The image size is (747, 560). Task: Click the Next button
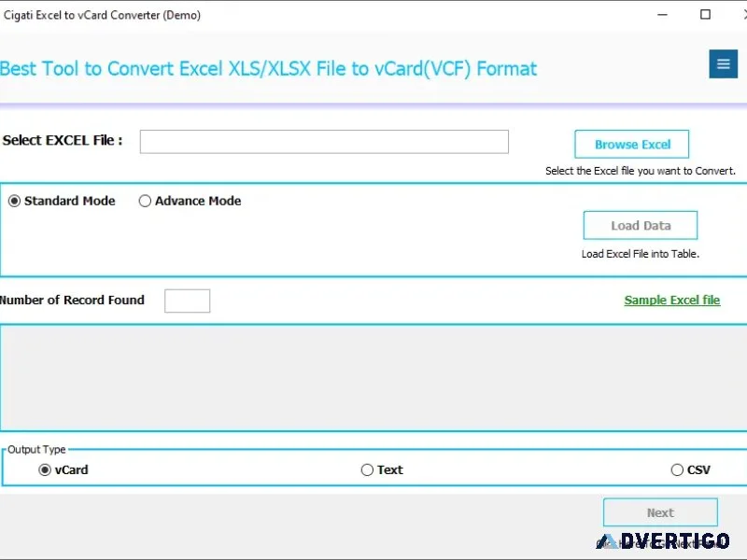[660, 512]
